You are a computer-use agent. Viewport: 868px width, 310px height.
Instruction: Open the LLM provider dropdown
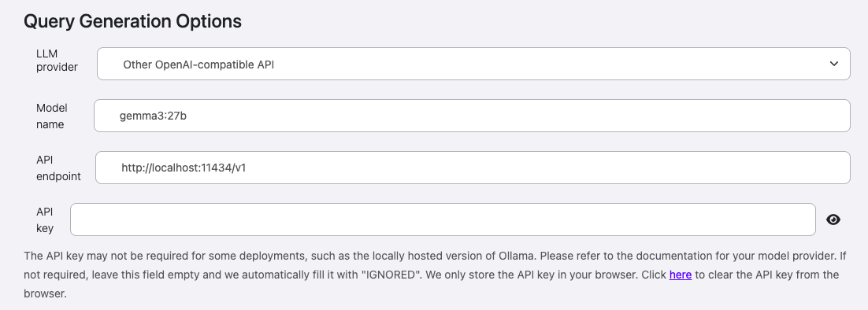[473, 64]
